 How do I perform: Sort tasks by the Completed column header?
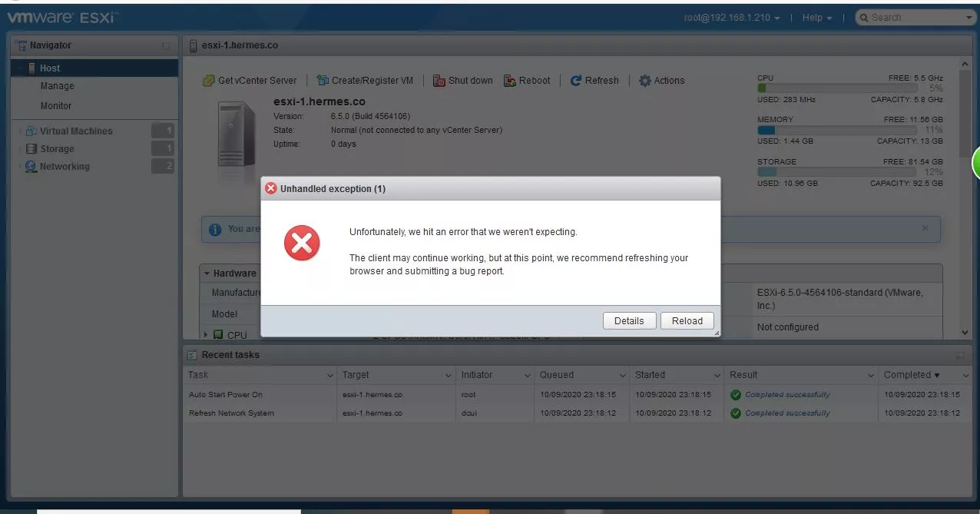pyautogui.click(x=912, y=375)
